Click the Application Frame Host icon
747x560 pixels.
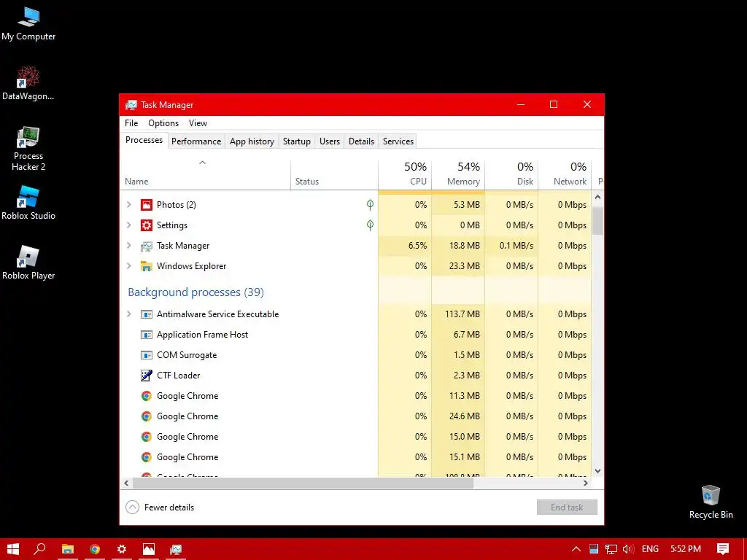coord(146,335)
